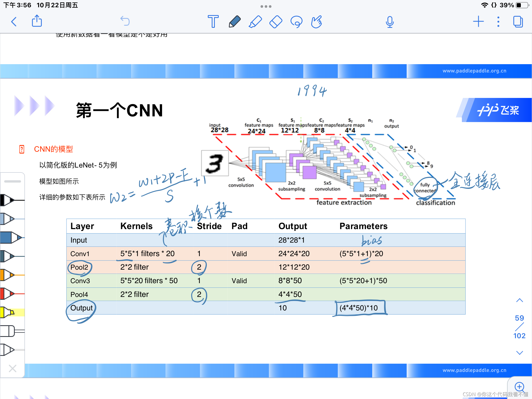This screenshot has height=399, width=532.
Task: Open the share/export icon
Action: pyautogui.click(x=37, y=21)
